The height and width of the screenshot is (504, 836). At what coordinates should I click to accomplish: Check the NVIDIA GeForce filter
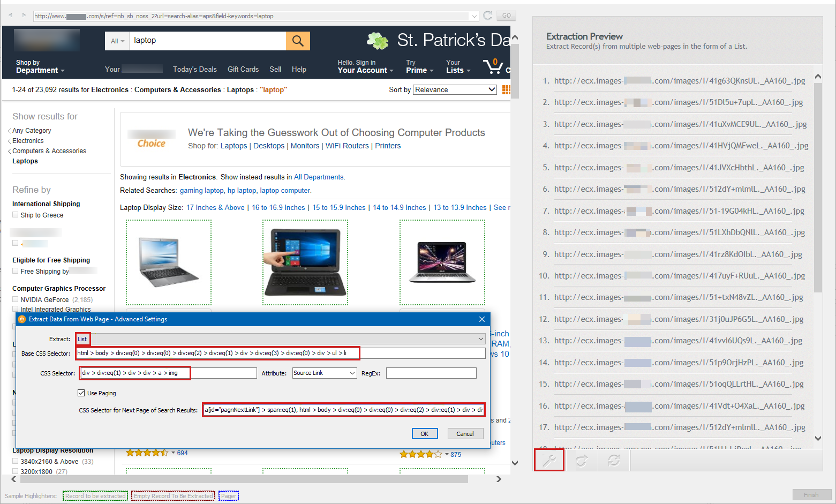16,299
